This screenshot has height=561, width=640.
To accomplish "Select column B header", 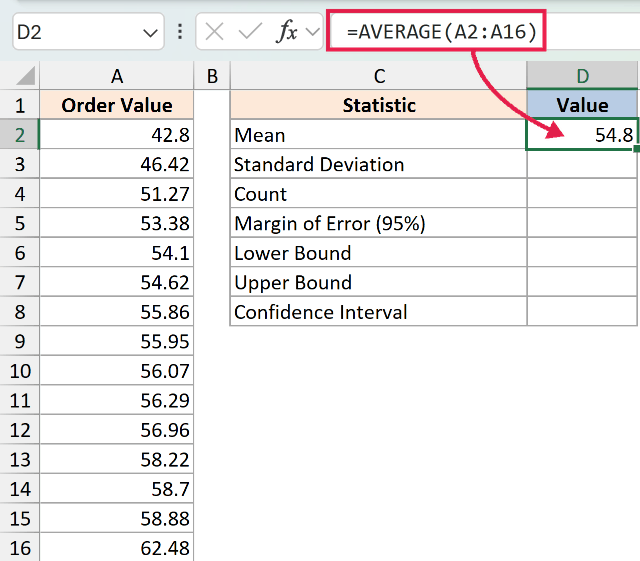I will coord(212,76).
